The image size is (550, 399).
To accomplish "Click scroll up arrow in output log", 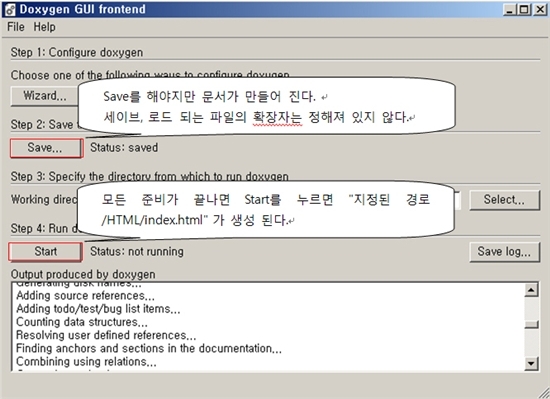I will pos(531,290).
